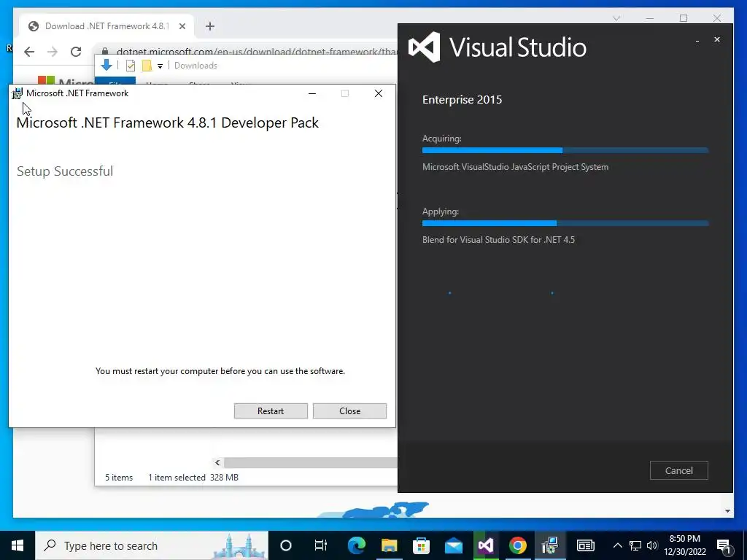Click the Properties checkmark icon in Explorer toolbar
Screen dimensions: 747x560
(130, 66)
